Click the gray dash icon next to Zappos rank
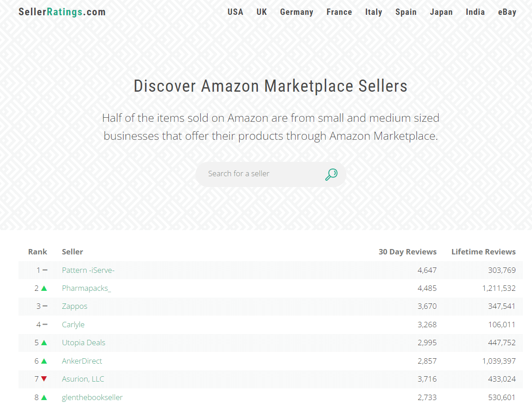This screenshot has width=532, height=405. coord(45,306)
